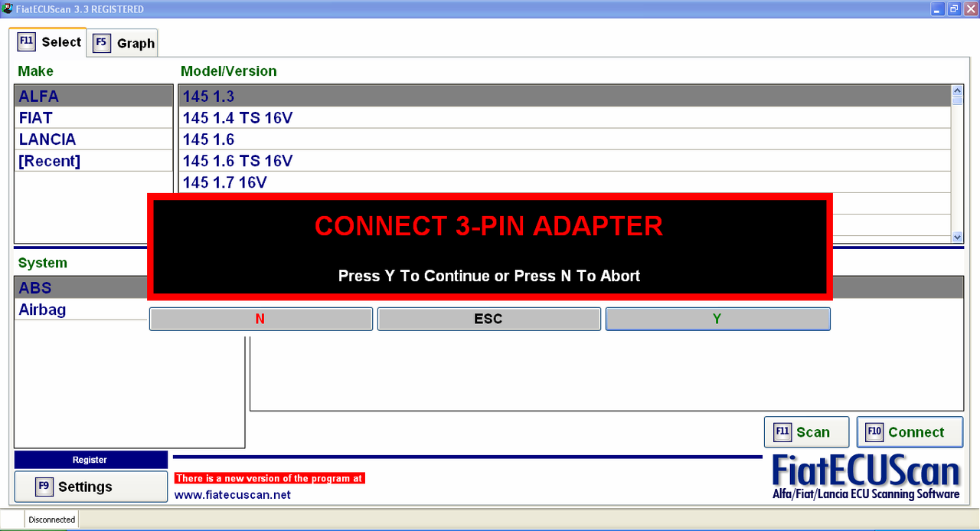Click N to abort the adapter prompt
Image resolution: width=980 pixels, height=531 pixels.
pos(261,319)
